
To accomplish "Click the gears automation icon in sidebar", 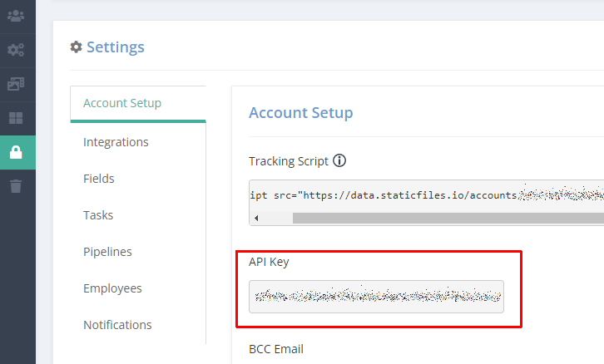I will (16, 50).
